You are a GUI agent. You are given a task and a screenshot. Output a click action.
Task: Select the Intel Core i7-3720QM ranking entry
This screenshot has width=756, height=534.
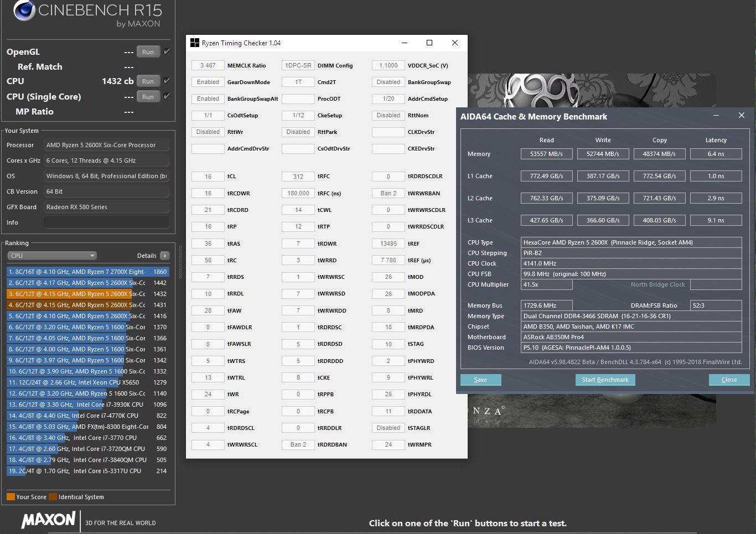[x=88, y=449]
